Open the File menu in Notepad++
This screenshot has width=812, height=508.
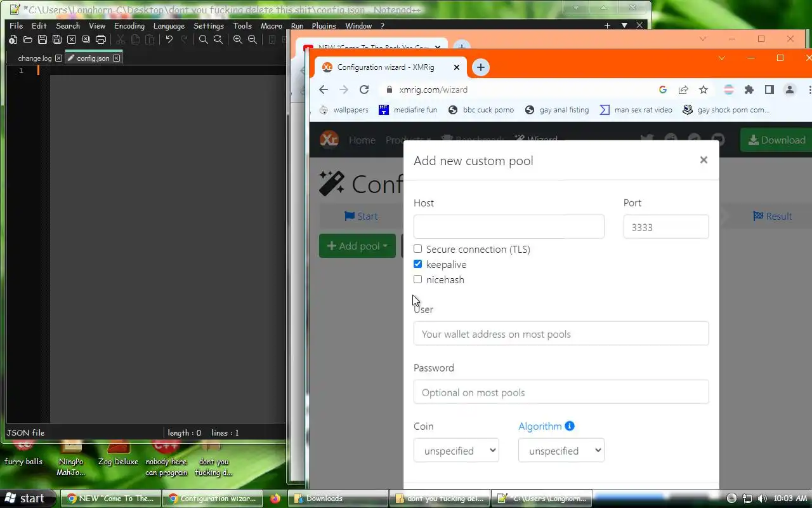point(16,26)
